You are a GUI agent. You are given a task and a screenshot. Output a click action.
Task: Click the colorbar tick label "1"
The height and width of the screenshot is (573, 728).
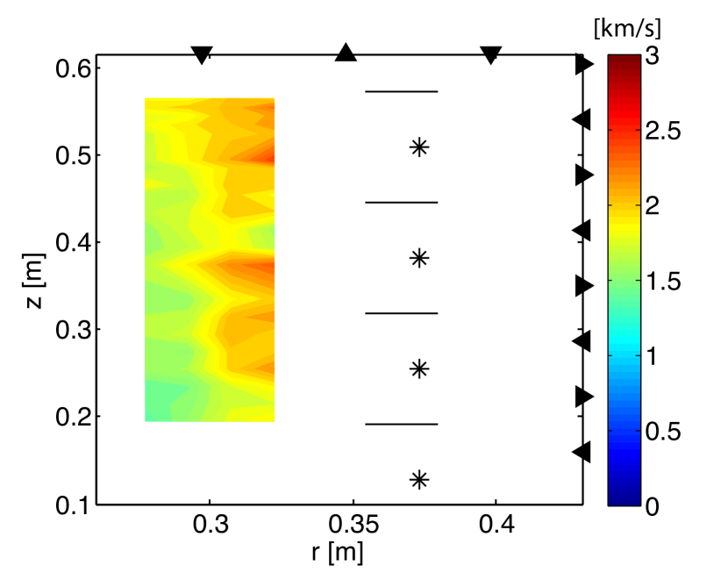click(651, 356)
